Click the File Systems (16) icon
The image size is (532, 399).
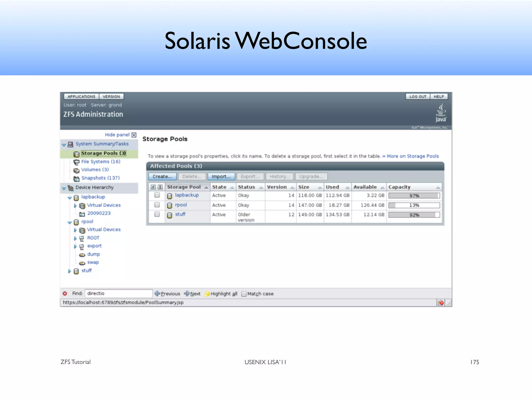[76, 162]
